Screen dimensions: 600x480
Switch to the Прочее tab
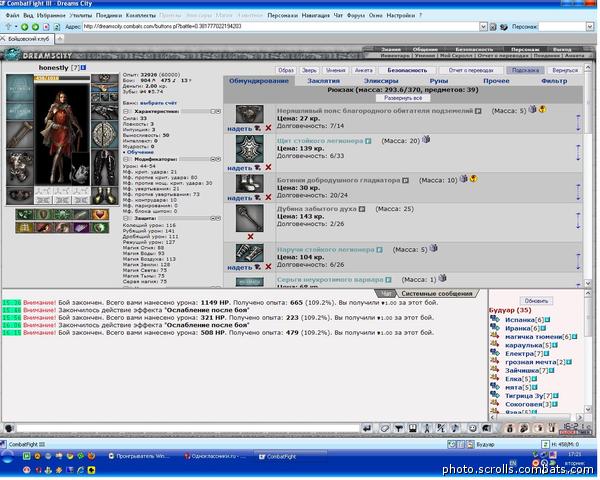coord(496,81)
